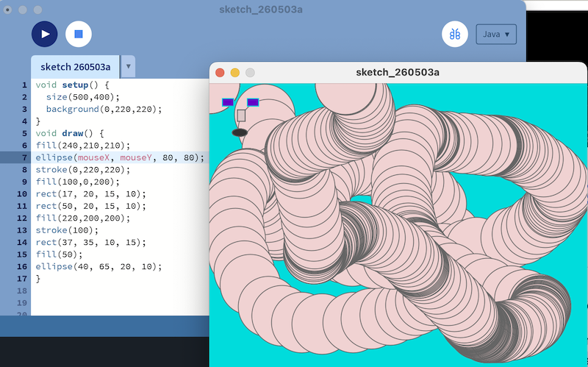
Task: Stop the running sketch
Action: coord(79,34)
